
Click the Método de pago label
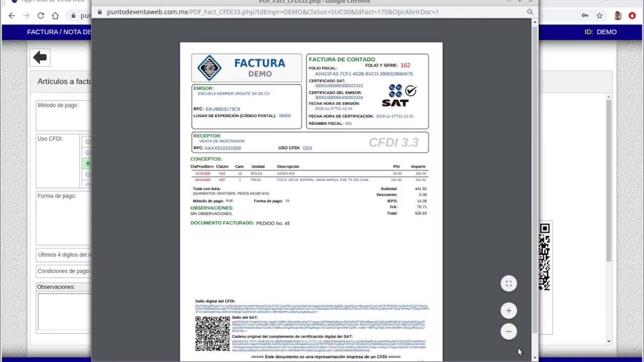coord(57,105)
